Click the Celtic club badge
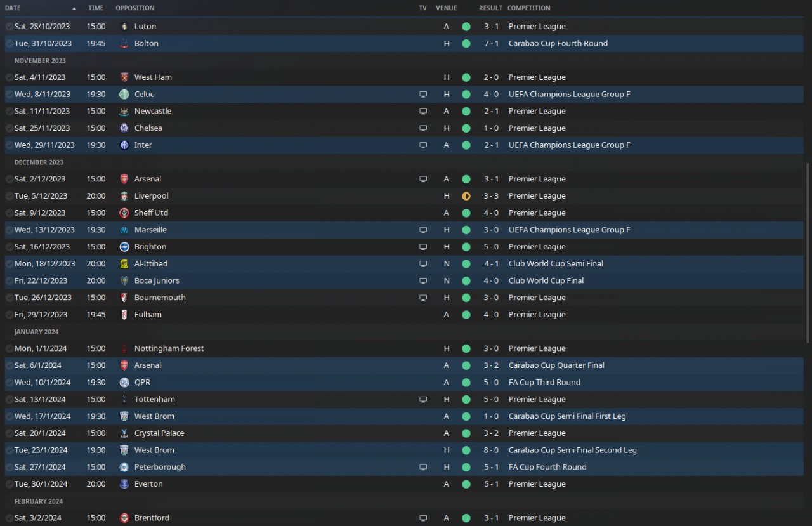Screen dimensions: 812x526 (x=124, y=94)
